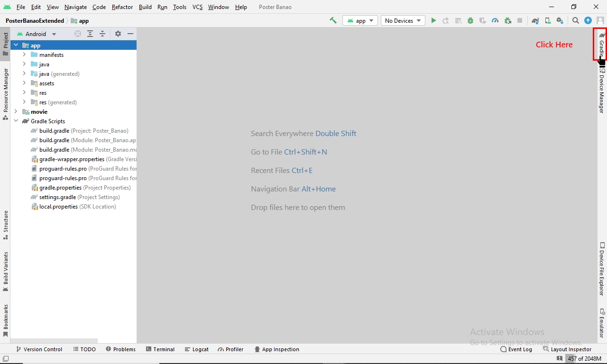Open the VCS menu
The image size is (607, 364).
[197, 7]
